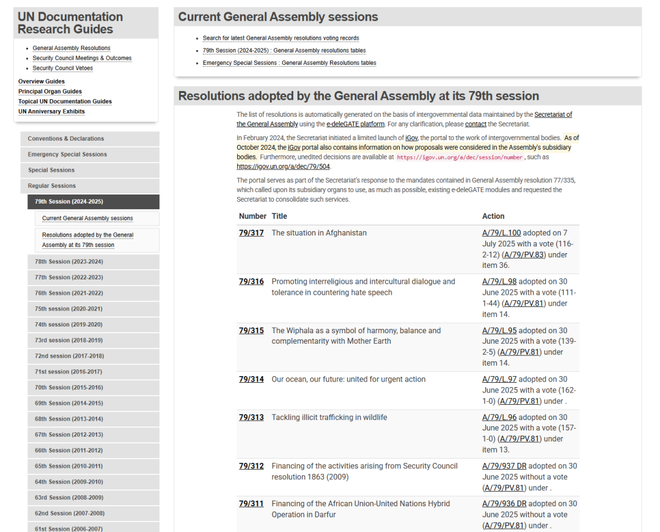The image size is (660, 532).
Task: Expand Conventions & Declarations sidebar section
Action: [x=66, y=139]
